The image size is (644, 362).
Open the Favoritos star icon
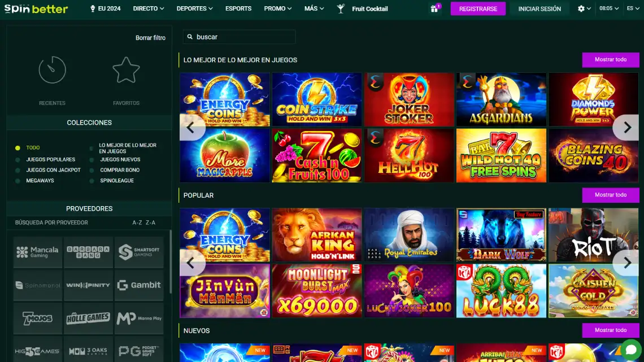(125, 71)
